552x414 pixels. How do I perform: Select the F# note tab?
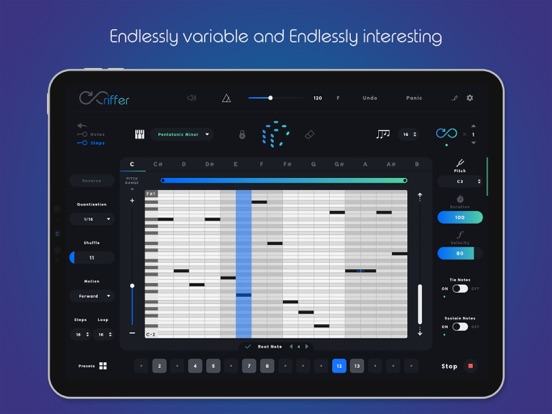(287, 164)
